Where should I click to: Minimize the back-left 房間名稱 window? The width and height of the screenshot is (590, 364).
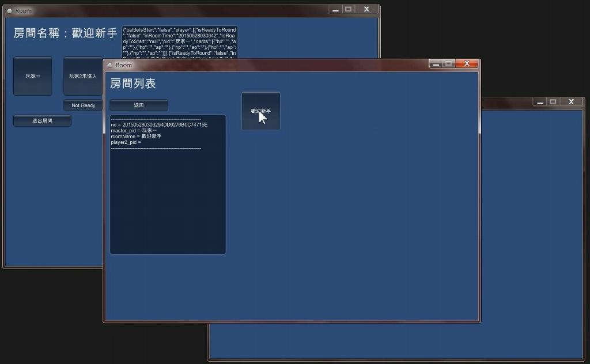click(x=335, y=9)
